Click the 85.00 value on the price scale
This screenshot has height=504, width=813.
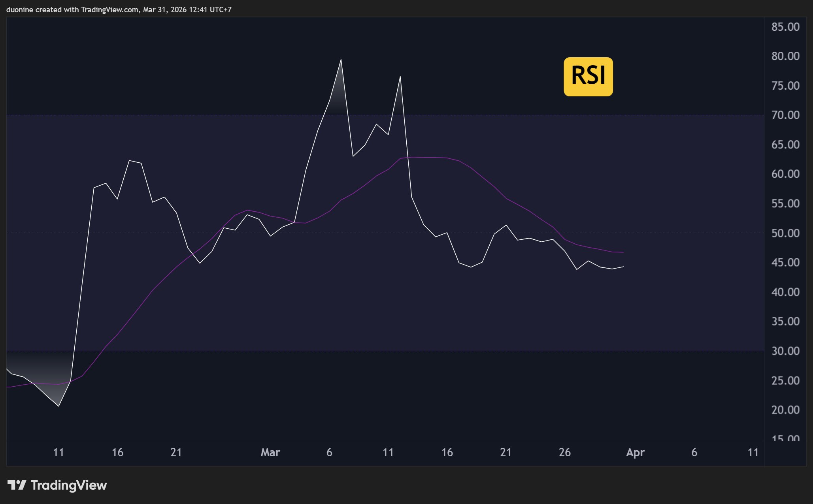point(786,28)
